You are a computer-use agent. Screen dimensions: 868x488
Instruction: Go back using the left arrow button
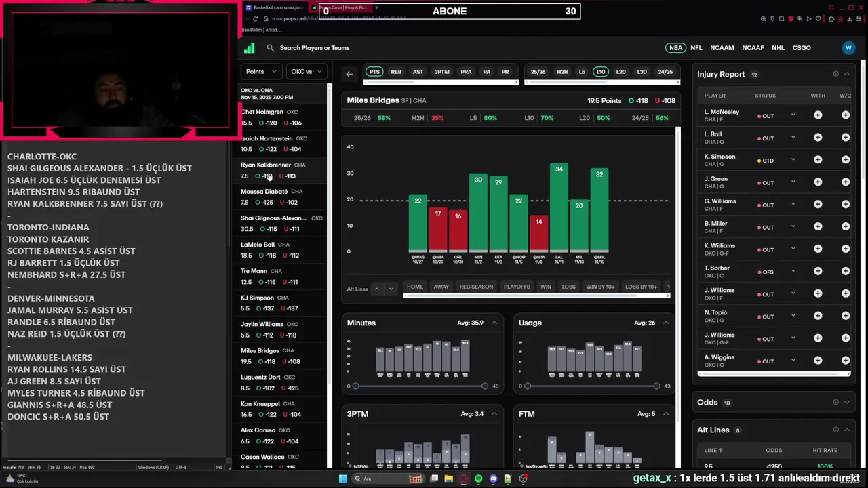[x=349, y=74]
